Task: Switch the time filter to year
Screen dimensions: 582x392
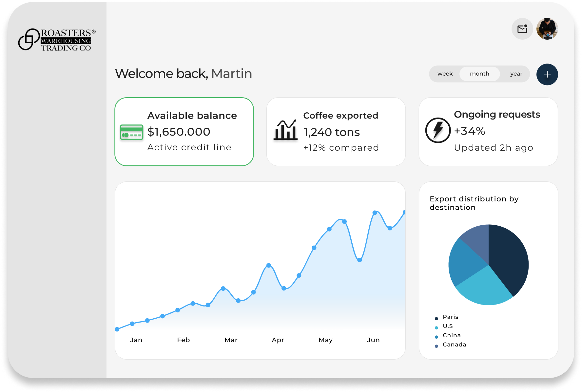Action: (x=516, y=74)
